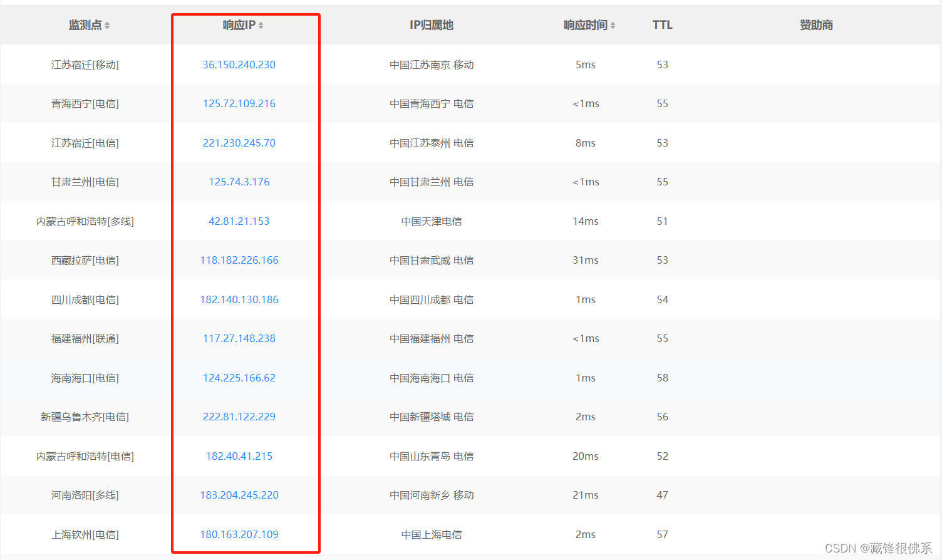Click location 中国上海电信
Image resolution: width=942 pixels, height=560 pixels.
click(432, 534)
